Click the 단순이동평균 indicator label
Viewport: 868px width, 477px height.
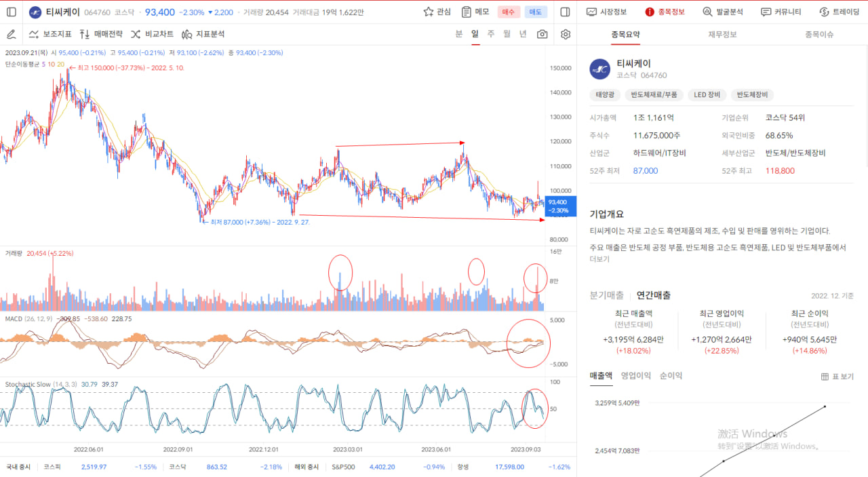22,64
